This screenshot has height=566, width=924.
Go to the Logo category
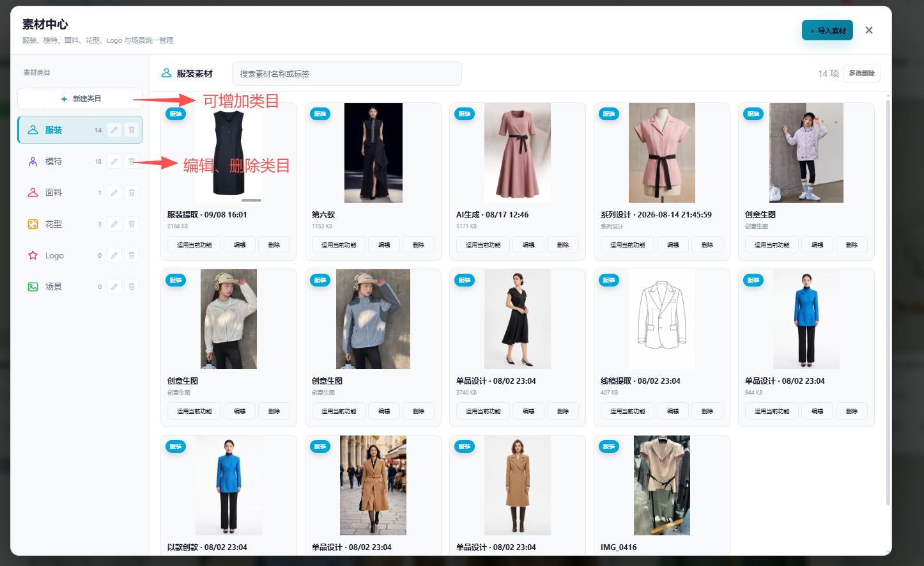tap(80, 255)
